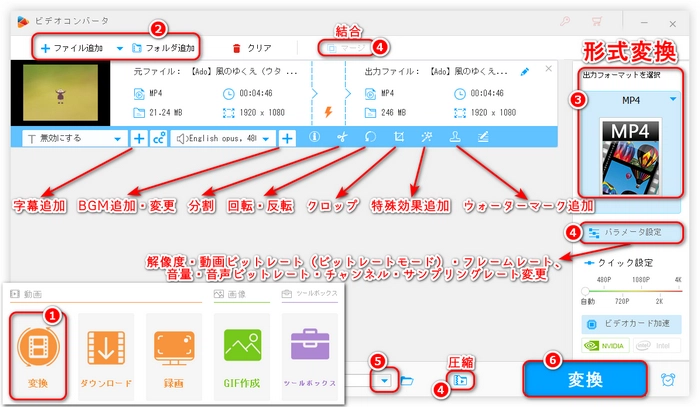This screenshot has height=407, width=700.
Task: Click the 動画 section header
Action: [x=26, y=294]
